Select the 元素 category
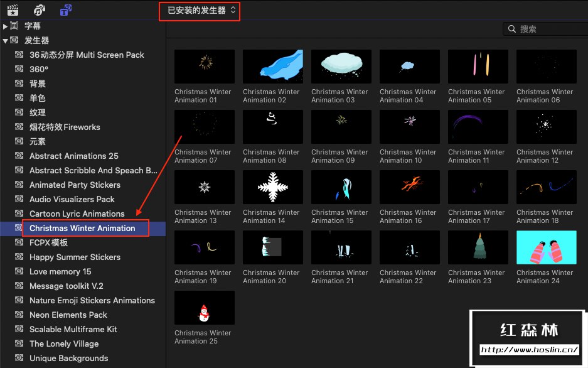This screenshot has width=588, height=368. pos(38,141)
